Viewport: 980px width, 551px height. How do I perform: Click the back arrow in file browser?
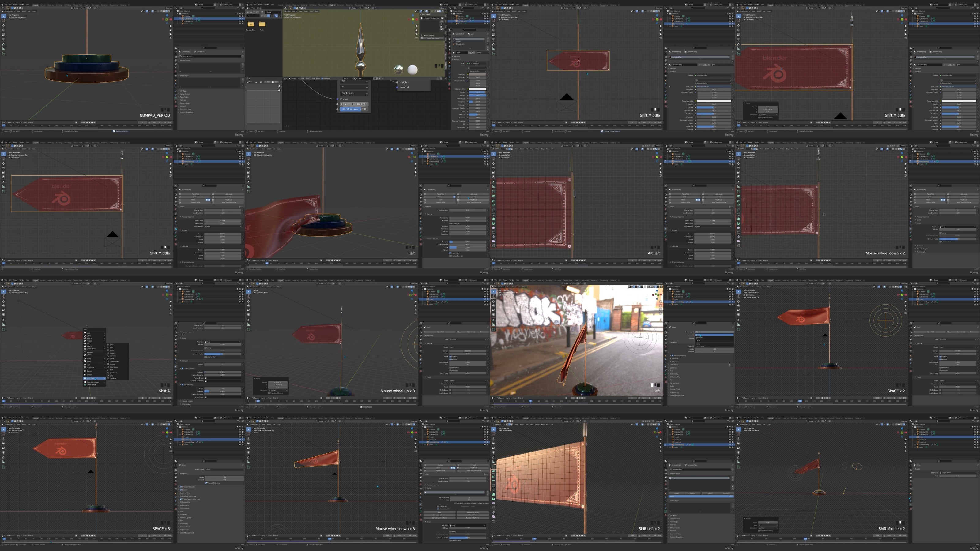click(x=248, y=13)
